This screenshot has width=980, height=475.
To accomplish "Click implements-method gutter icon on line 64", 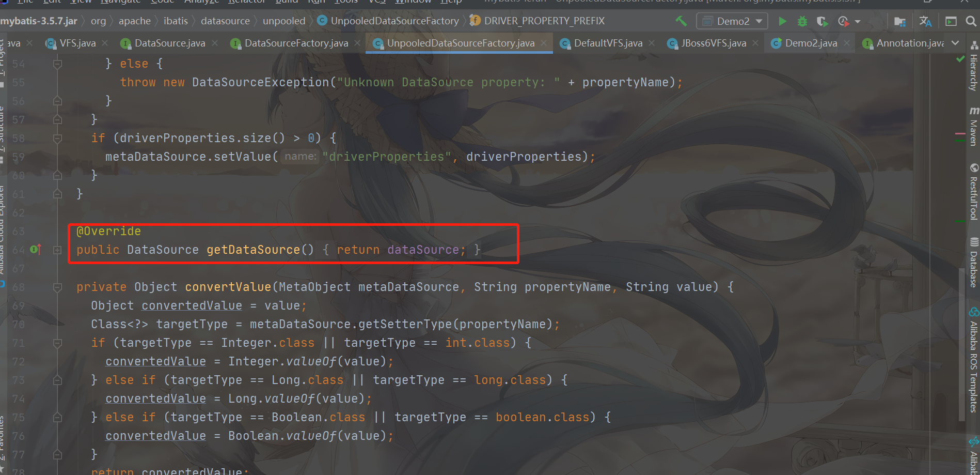I will pyautogui.click(x=36, y=250).
